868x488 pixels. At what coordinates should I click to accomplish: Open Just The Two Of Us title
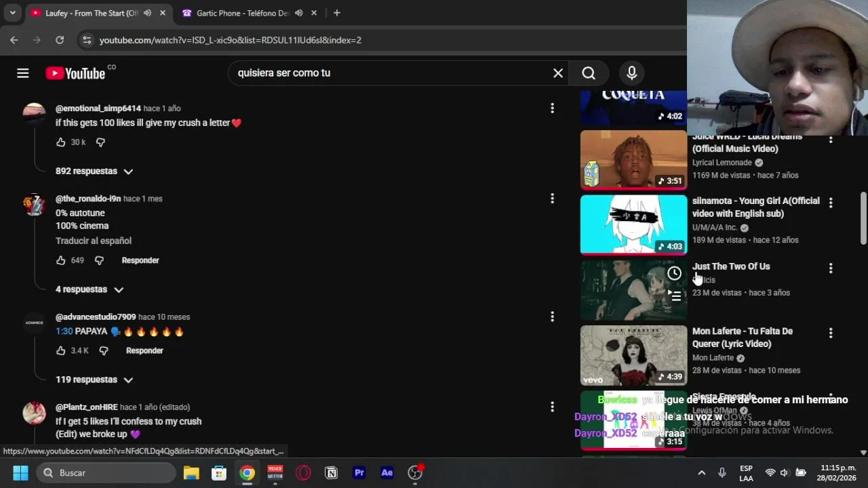(x=731, y=266)
